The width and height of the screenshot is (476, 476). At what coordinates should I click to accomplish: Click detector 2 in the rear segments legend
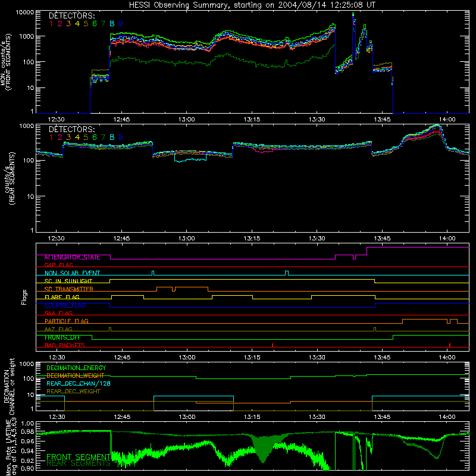point(60,137)
